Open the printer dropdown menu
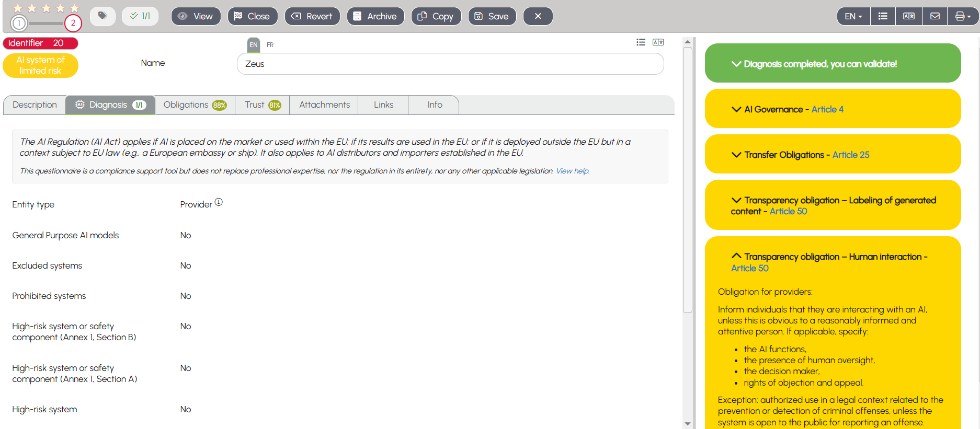The width and height of the screenshot is (980, 429). click(963, 16)
